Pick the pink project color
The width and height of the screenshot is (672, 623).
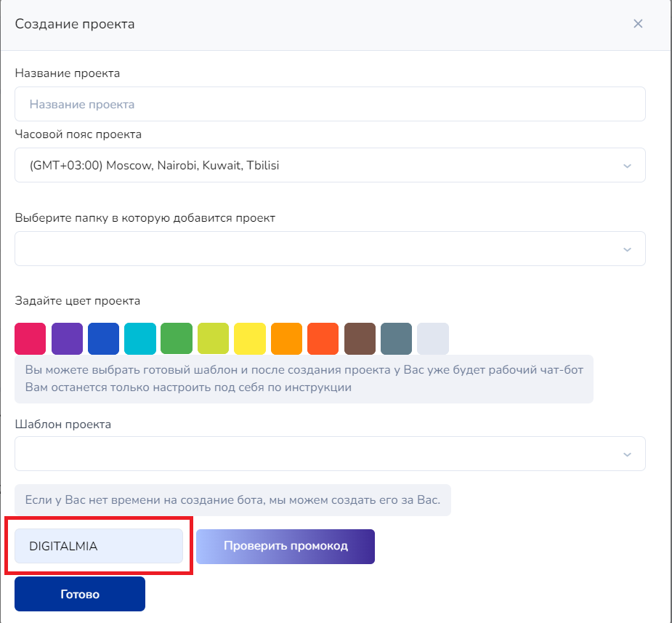[x=30, y=339]
